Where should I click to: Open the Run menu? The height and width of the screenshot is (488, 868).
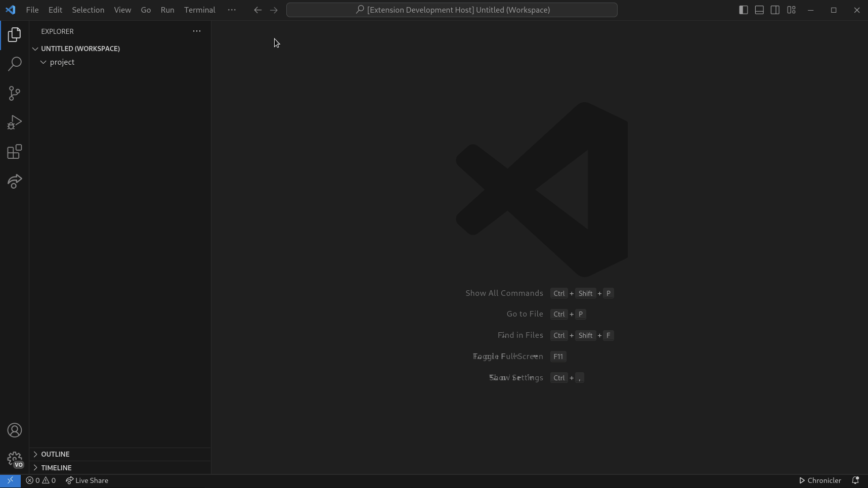point(167,10)
